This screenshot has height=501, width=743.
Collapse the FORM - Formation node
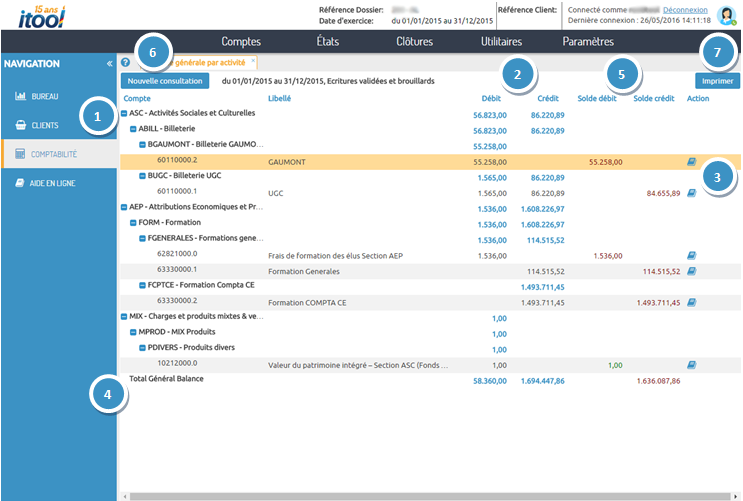(x=134, y=223)
